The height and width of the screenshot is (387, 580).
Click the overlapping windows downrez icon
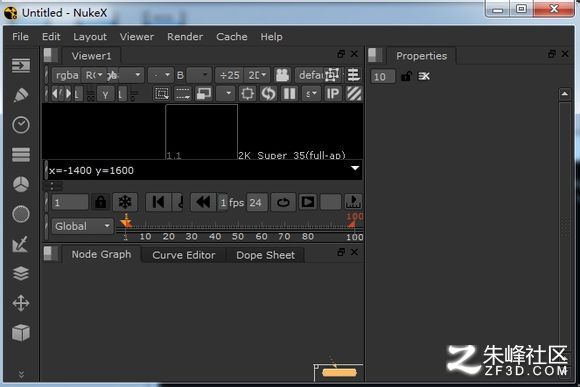tap(204, 94)
